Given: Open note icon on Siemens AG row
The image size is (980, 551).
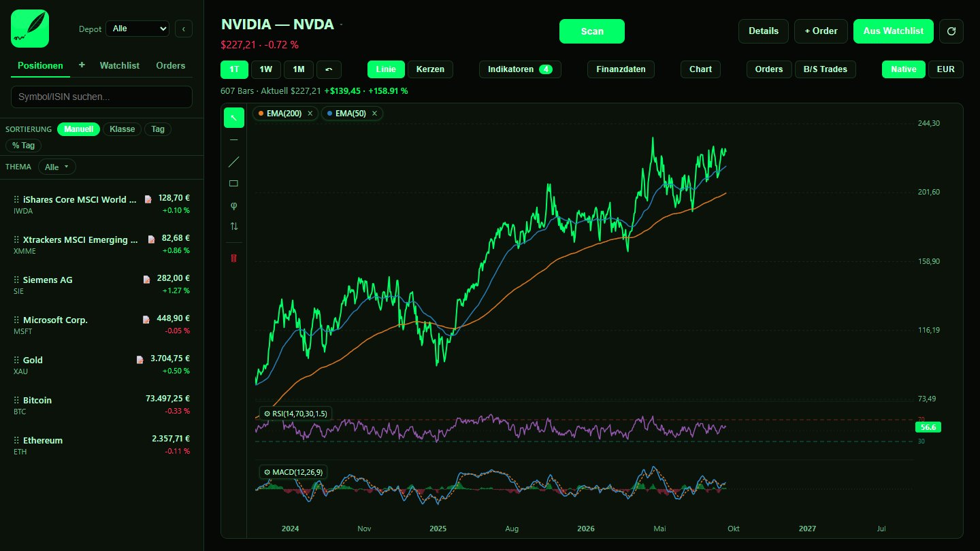Looking at the screenshot, I should coord(146,280).
